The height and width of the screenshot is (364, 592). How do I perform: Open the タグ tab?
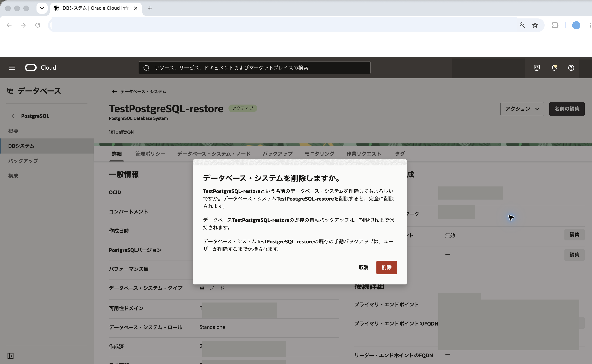point(400,154)
